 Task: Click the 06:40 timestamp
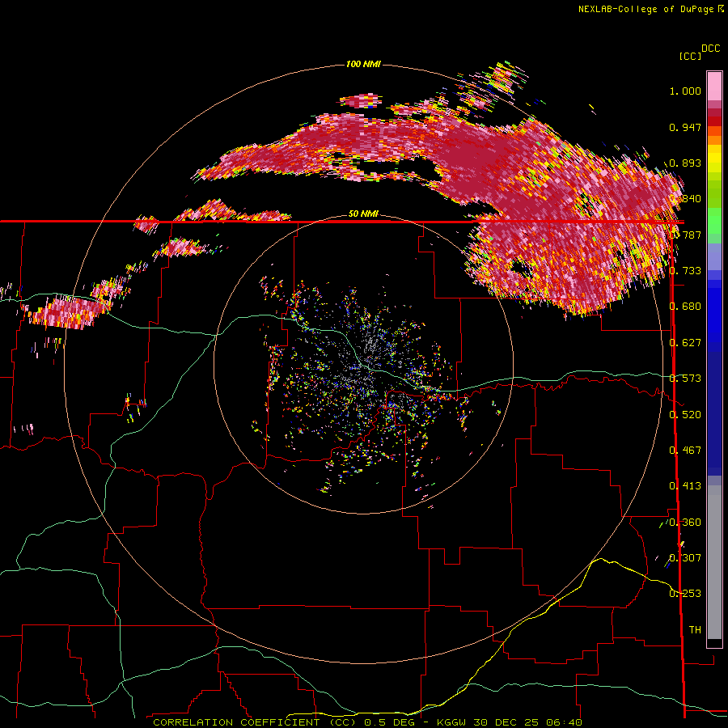[x=564, y=722]
